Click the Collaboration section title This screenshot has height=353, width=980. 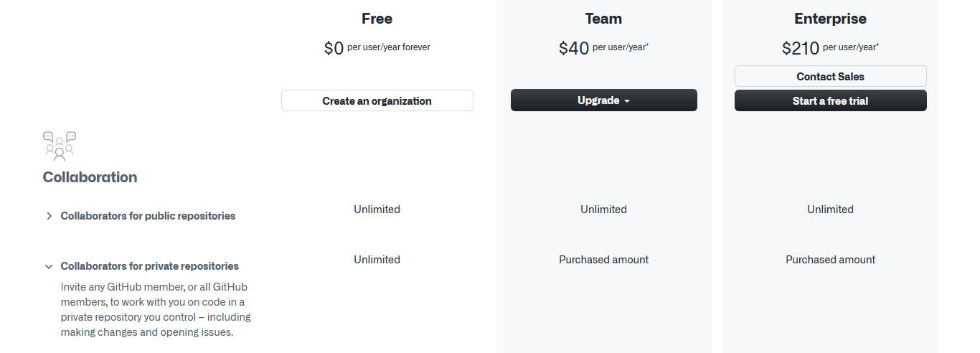point(90,177)
